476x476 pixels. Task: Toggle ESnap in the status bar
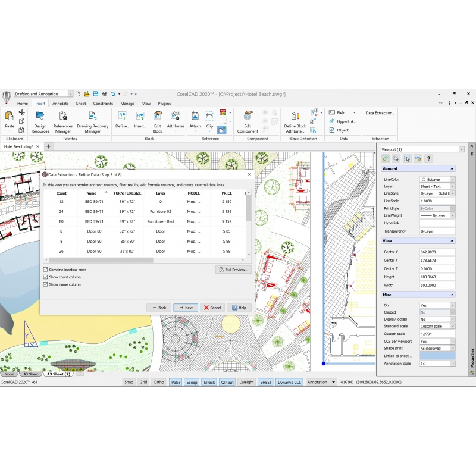coord(192,382)
